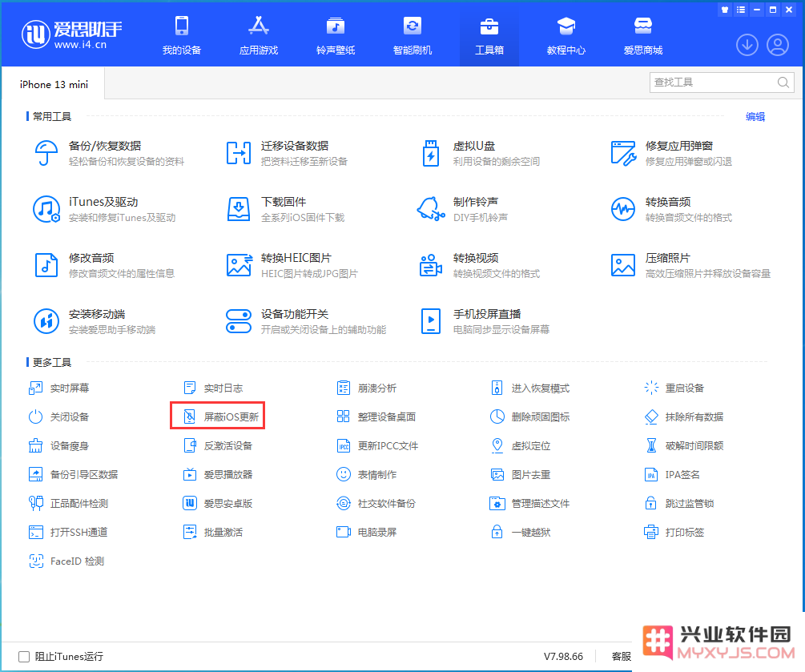Screen dimensions: 805x672
Task: Click the 下载固件 download icon
Action: pyautogui.click(x=239, y=209)
